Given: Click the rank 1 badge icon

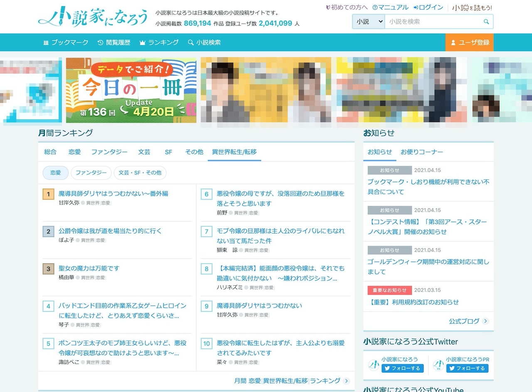Looking at the screenshot, I should click(48, 194).
